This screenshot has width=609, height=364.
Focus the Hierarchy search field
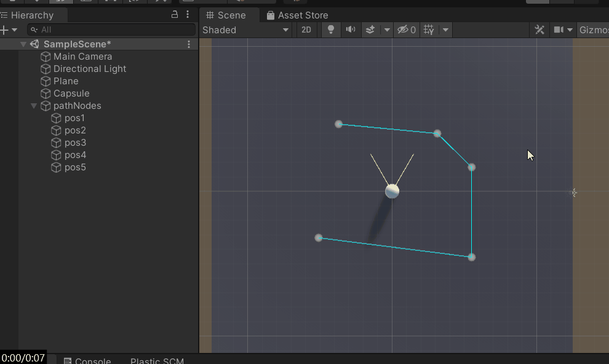[x=111, y=30]
